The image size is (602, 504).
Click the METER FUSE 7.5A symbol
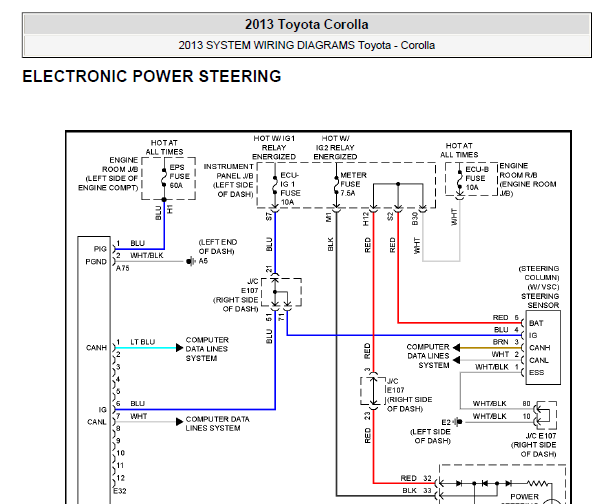pyautogui.click(x=337, y=185)
